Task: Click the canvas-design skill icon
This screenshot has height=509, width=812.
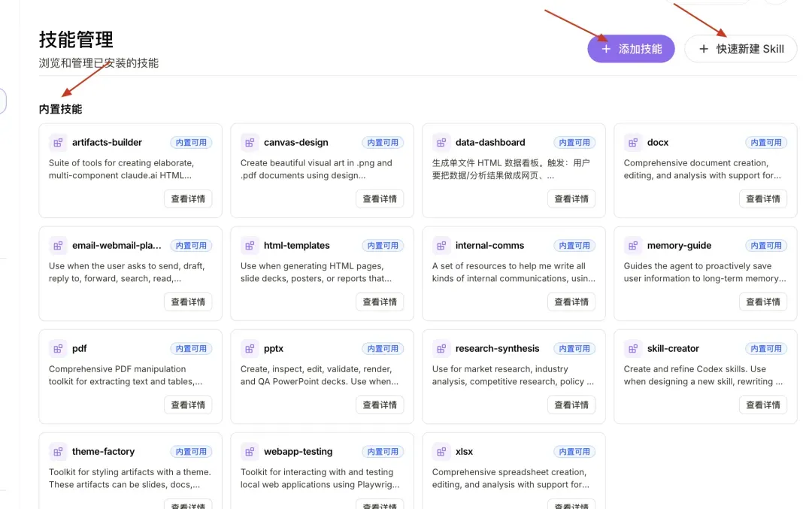Action: coord(249,142)
